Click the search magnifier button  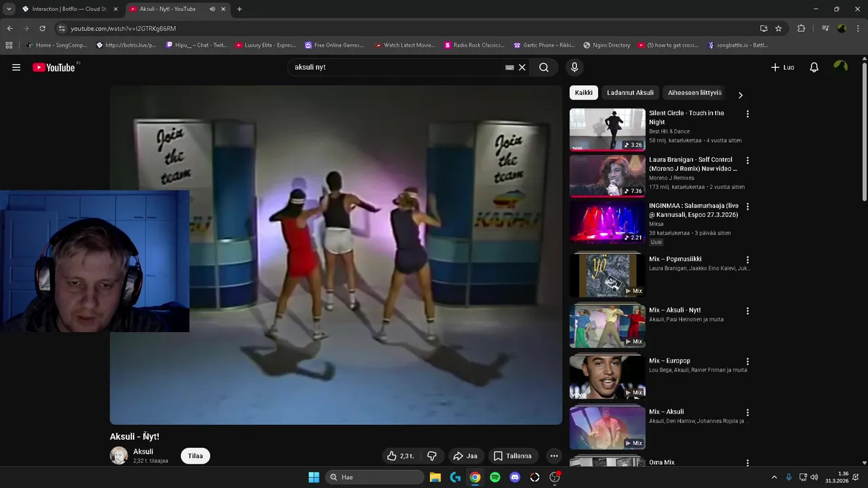(544, 67)
